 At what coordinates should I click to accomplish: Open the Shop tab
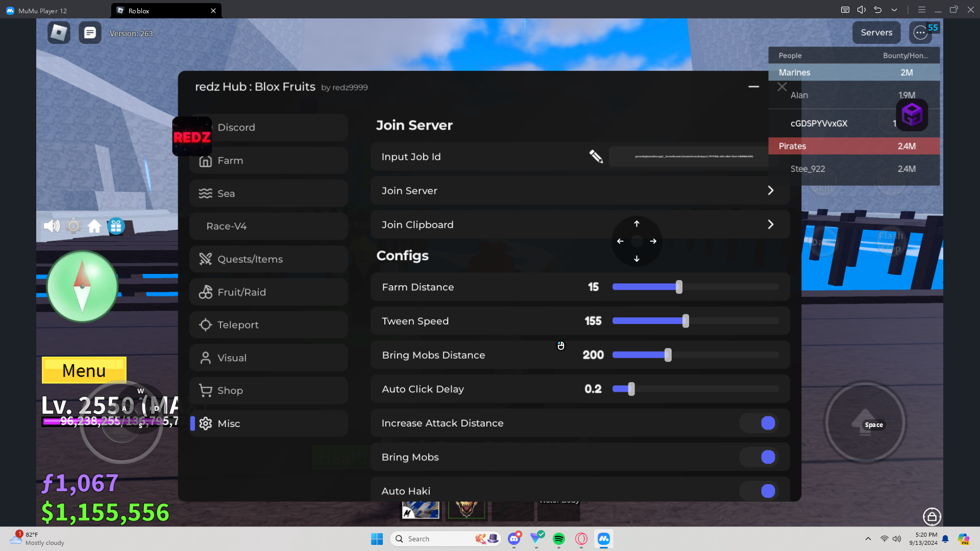click(x=268, y=391)
